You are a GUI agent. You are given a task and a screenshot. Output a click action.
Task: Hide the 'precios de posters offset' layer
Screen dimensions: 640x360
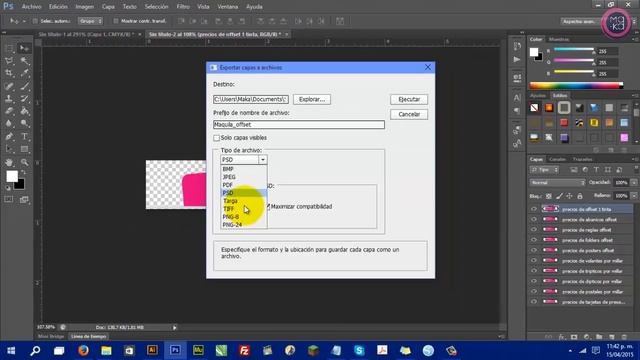(x=533, y=250)
